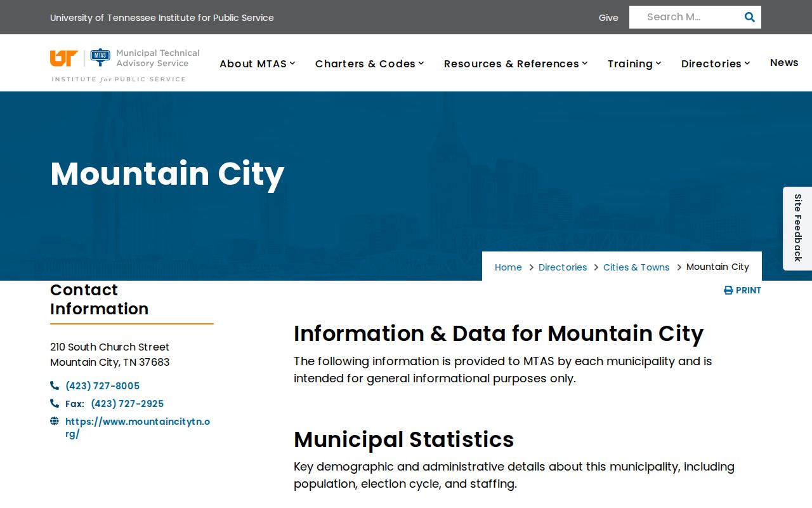
Task: Click University of Tennessee Institute for Public Service
Action: pos(162,18)
